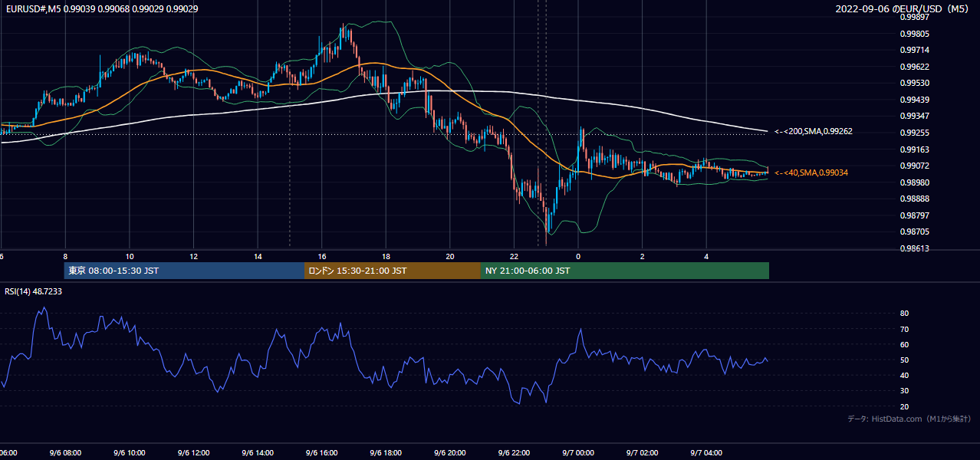The height and width of the screenshot is (460, 980).
Task: Click hour label 16 under the price chart
Action: (322, 257)
